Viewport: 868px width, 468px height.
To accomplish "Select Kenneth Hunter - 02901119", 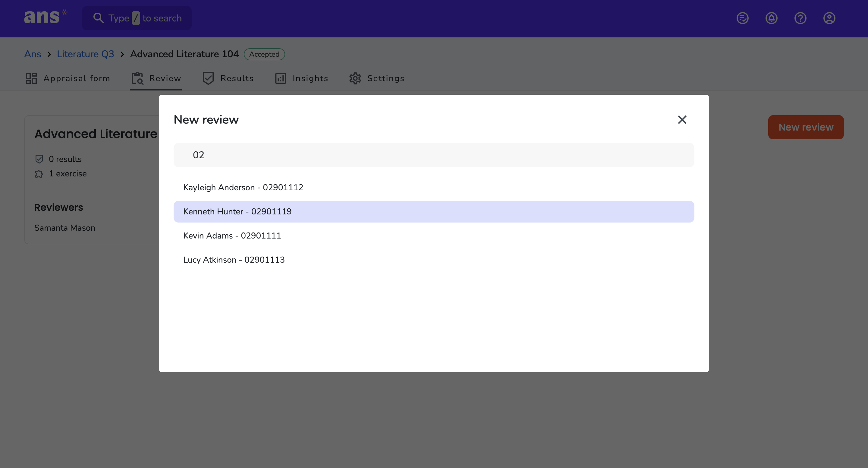I will coord(434,211).
